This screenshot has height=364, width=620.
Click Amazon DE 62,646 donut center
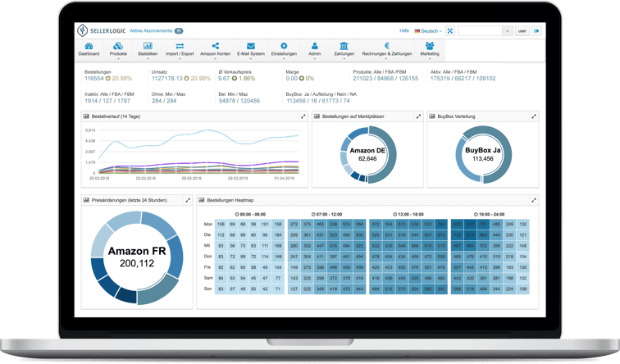click(367, 154)
